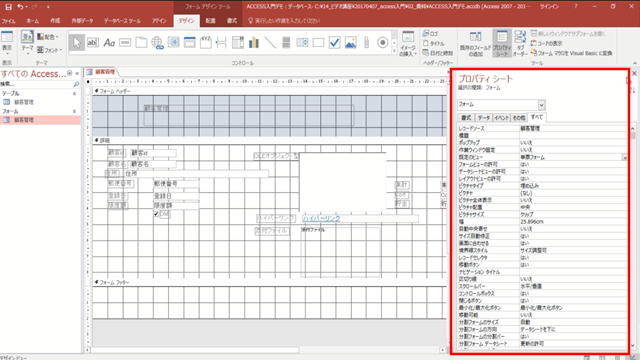Open the Other tab in Property Sheet
This screenshot has width=640, height=360.
(519, 118)
